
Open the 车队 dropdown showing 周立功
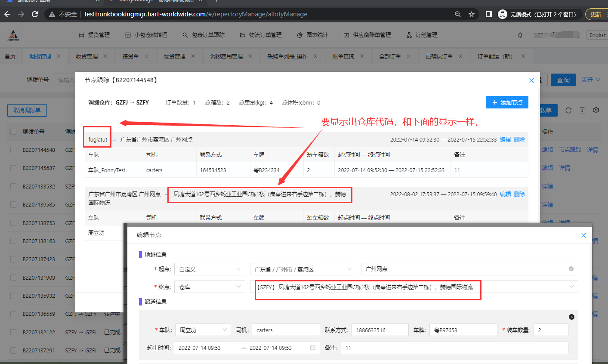(x=203, y=330)
